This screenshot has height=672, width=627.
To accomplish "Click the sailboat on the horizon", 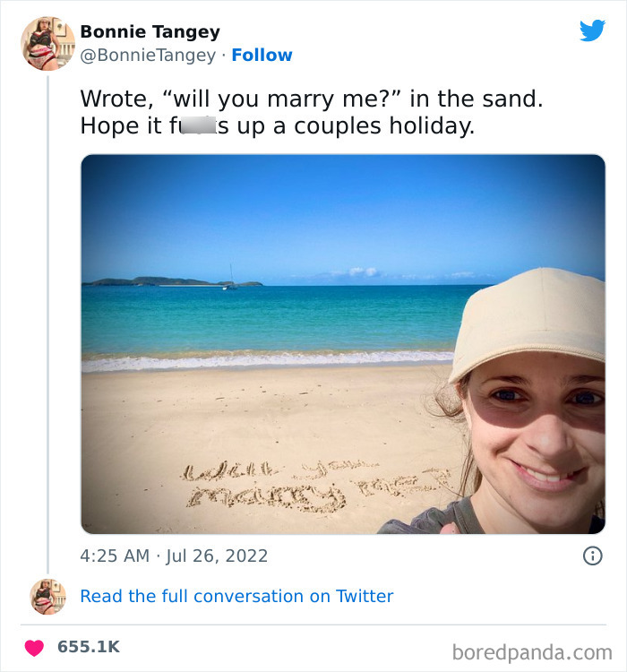I will coord(230,279).
